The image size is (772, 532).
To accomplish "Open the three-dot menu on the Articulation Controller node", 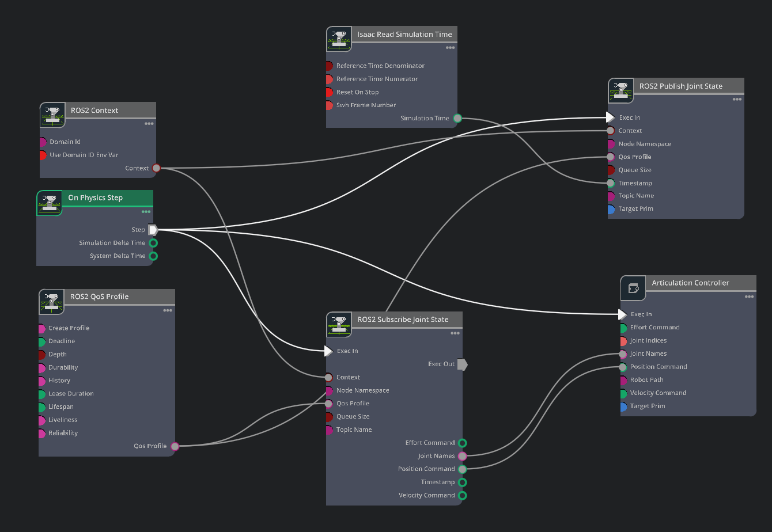I will (749, 297).
